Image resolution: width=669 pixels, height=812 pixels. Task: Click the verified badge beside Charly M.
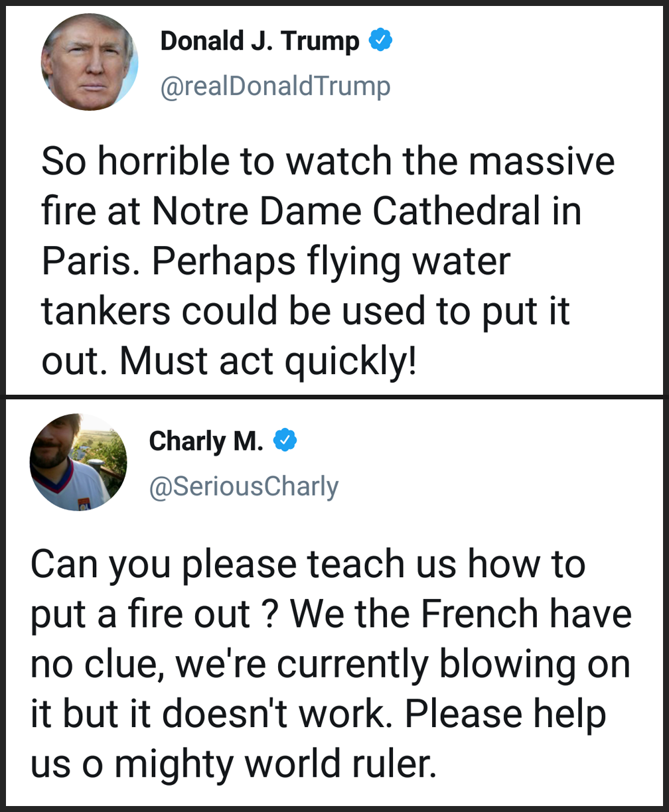(285, 440)
